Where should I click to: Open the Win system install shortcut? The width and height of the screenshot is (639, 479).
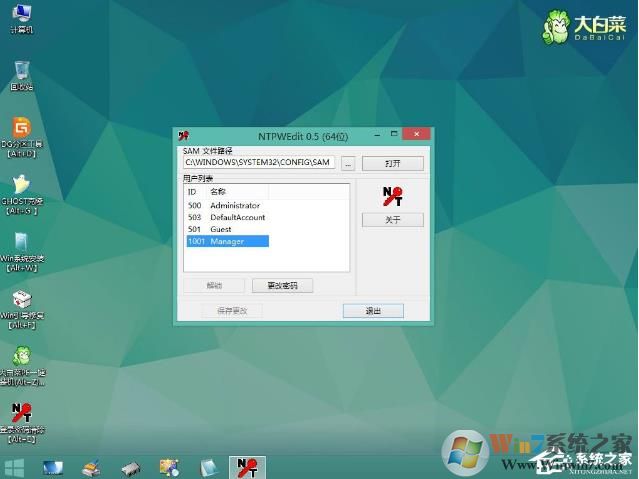point(21,243)
